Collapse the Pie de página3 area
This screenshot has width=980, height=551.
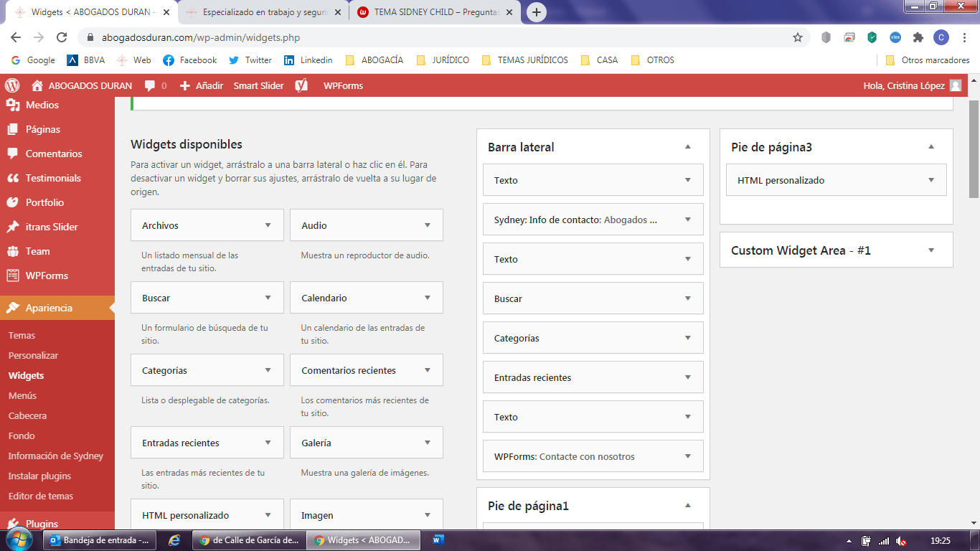pos(930,146)
